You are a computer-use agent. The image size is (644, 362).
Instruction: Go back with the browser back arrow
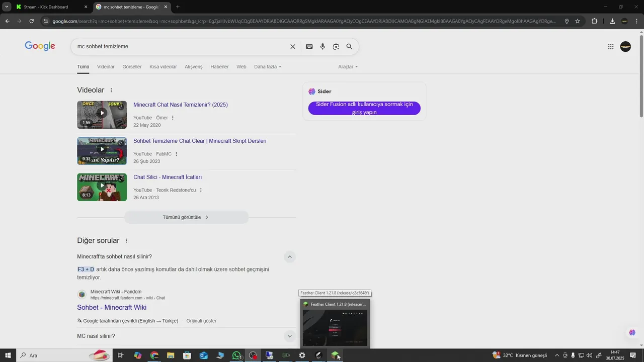(7, 21)
